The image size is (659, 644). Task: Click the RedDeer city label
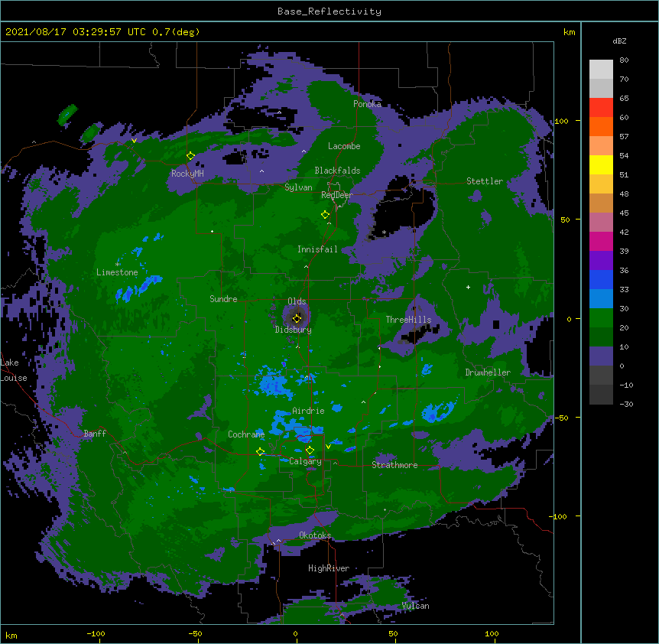(336, 195)
